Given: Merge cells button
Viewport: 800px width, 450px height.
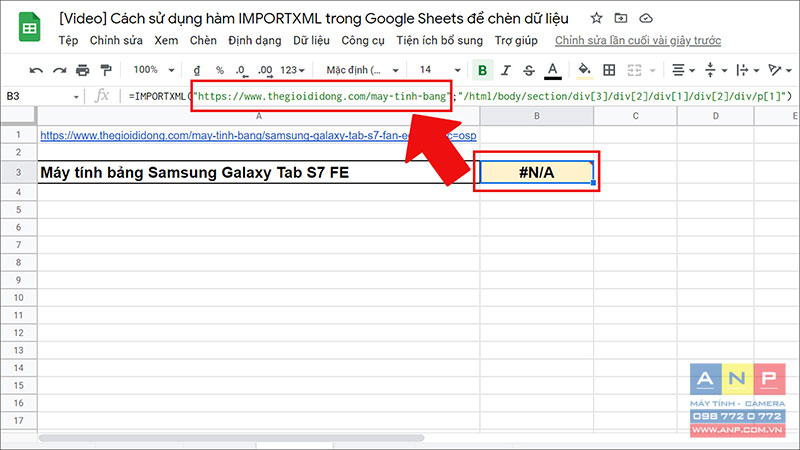Looking at the screenshot, I should pyautogui.click(x=634, y=70).
